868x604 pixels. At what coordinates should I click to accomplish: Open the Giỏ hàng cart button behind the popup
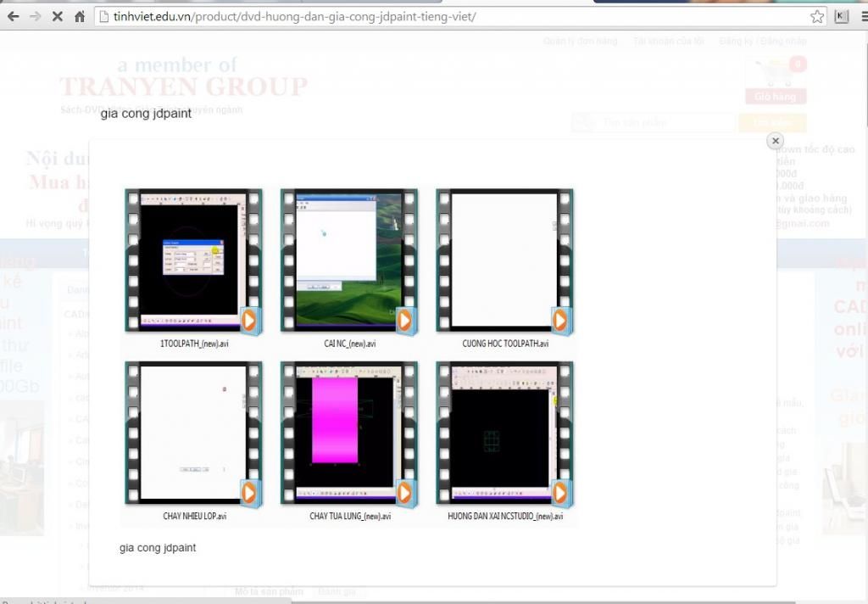pyautogui.click(x=776, y=97)
